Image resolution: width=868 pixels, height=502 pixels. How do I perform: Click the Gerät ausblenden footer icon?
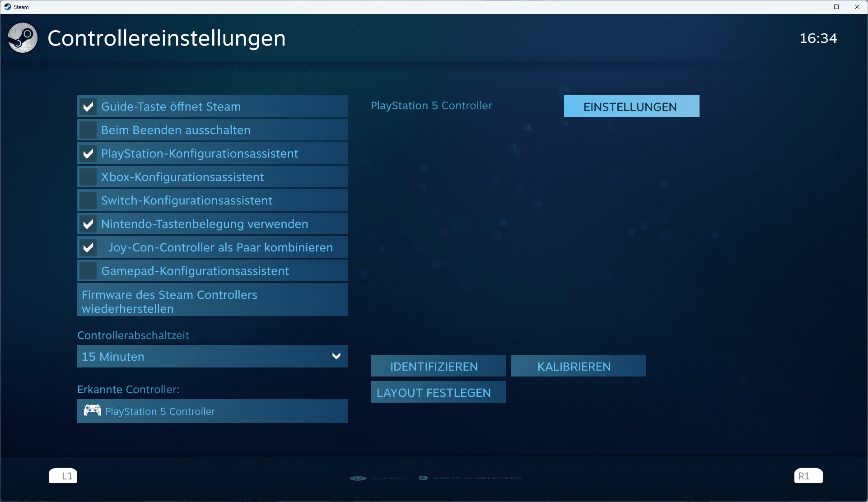click(x=423, y=478)
